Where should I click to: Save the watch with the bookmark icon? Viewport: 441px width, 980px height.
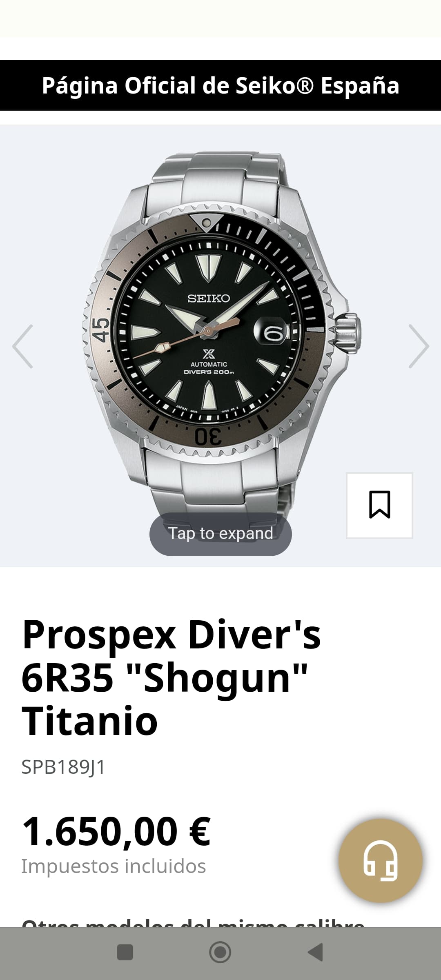coord(379,505)
